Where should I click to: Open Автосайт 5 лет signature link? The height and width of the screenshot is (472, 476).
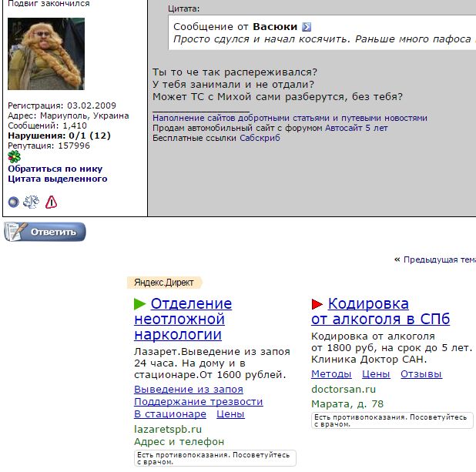coord(357,128)
